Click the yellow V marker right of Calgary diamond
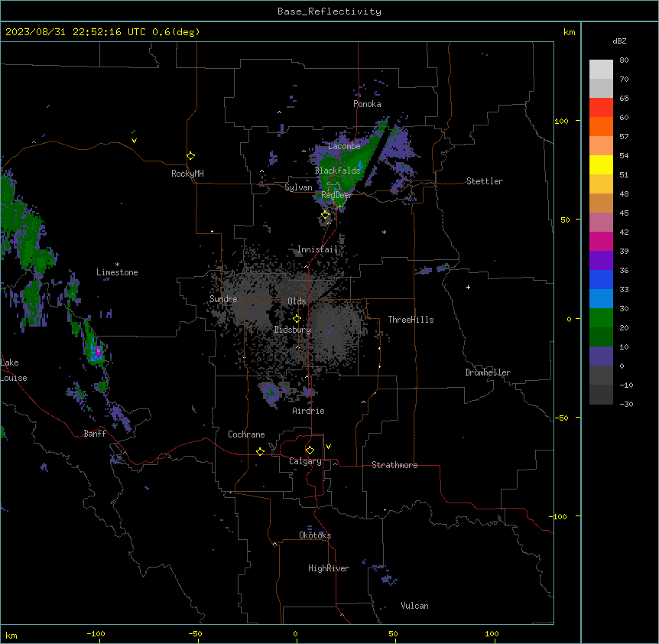Image resolution: width=659 pixels, height=644 pixels. 328,447
